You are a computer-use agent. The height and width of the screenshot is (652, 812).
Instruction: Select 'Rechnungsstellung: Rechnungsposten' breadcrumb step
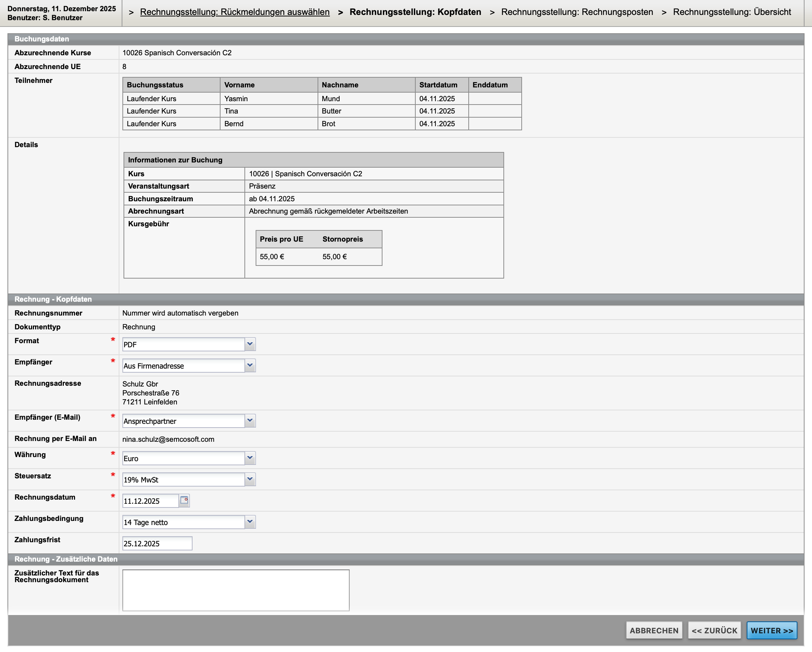[x=577, y=12]
